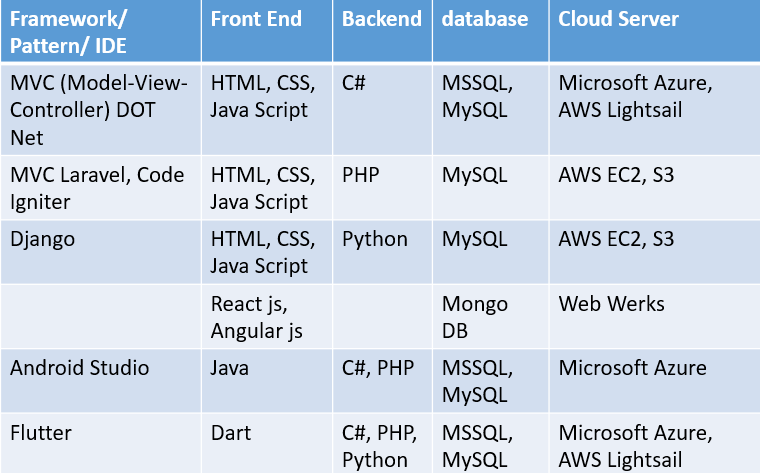Screen dimensions: 760x473
Task: Select the 'React js, Angular js' cell
Action: 267,316
